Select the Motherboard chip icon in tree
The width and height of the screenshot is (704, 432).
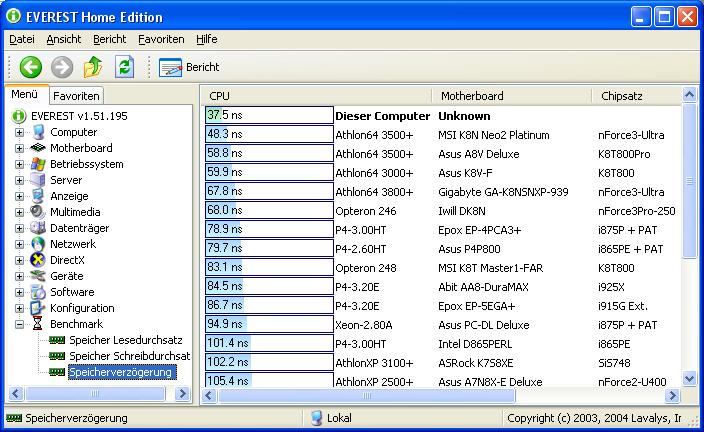pyautogui.click(x=38, y=148)
